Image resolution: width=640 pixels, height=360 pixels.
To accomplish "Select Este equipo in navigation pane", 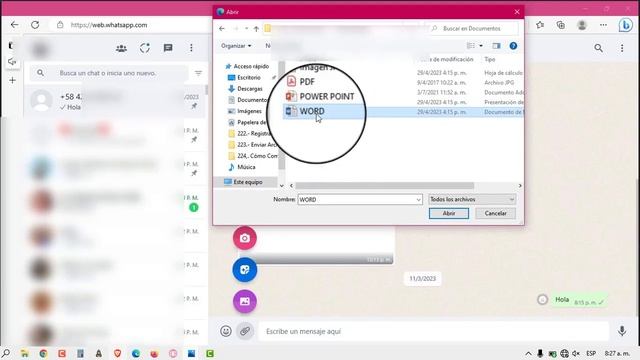I will click(247, 182).
